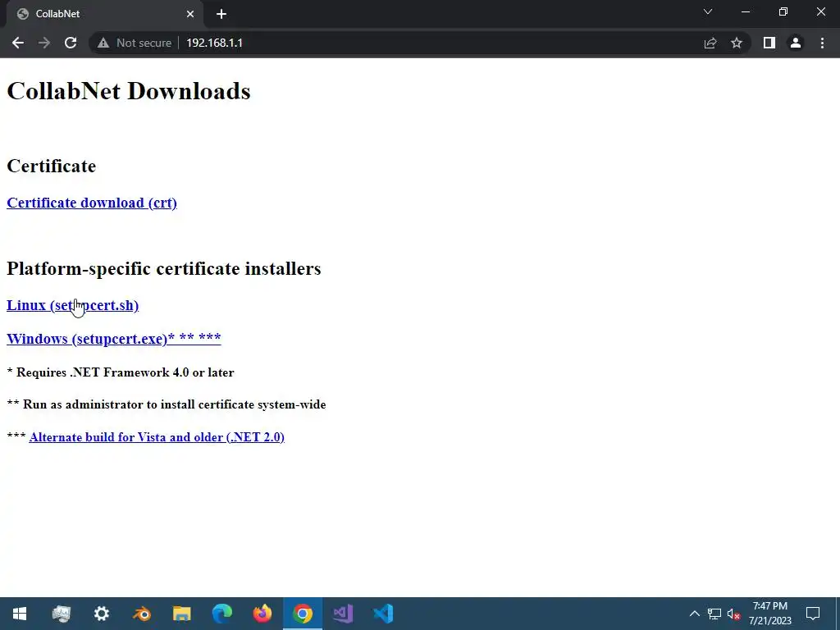Open the Chrome profile menu
This screenshot has height=630, width=840.
point(796,43)
